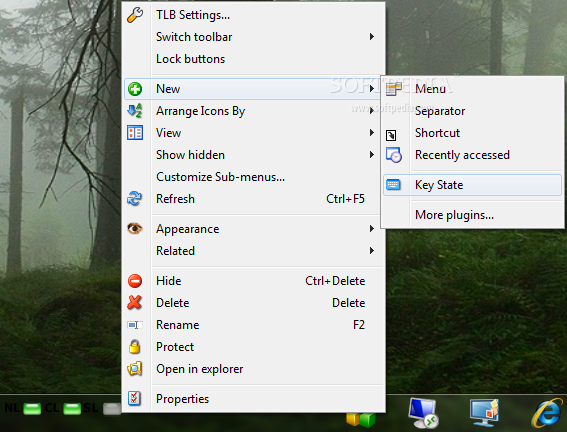The width and height of the screenshot is (567, 432).
Task: Select Rename in the context menu
Action: (x=253, y=325)
